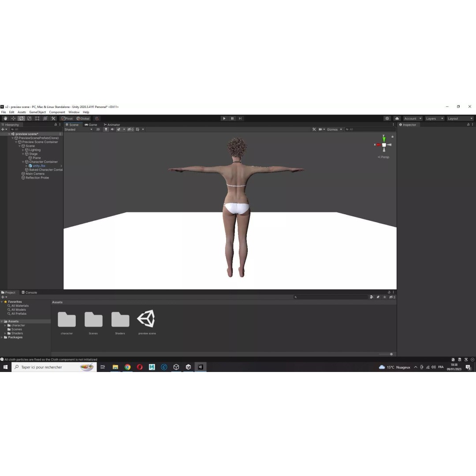Viewport: 476px width, 476px height.
Task: Select the combined Transform tool
Action: click(45, 119)
